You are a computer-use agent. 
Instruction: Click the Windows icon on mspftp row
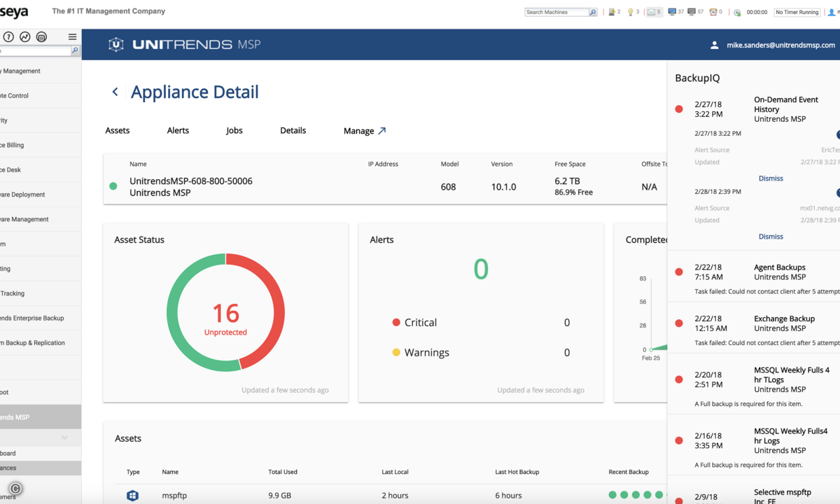coord(132,496)
